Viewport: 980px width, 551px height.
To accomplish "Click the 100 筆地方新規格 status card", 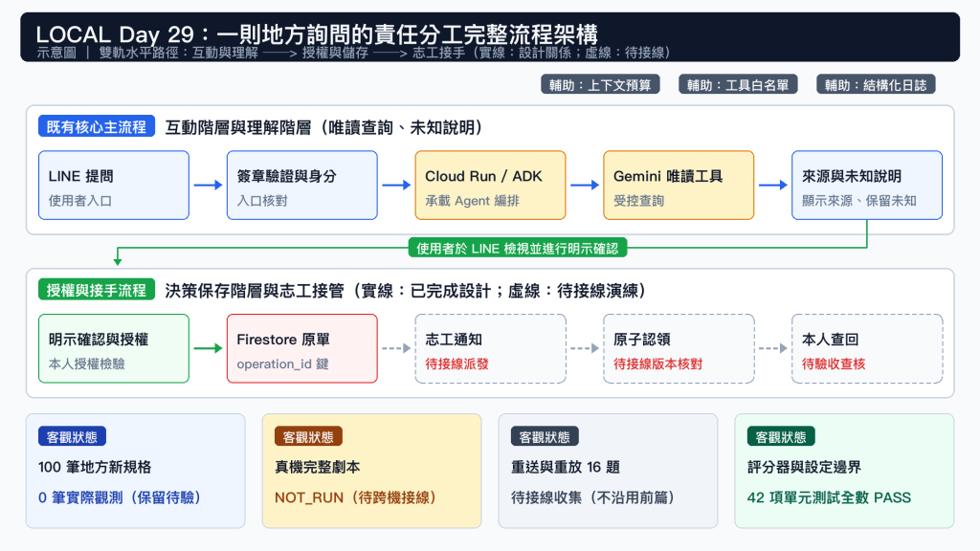I will tap(136, 471).
